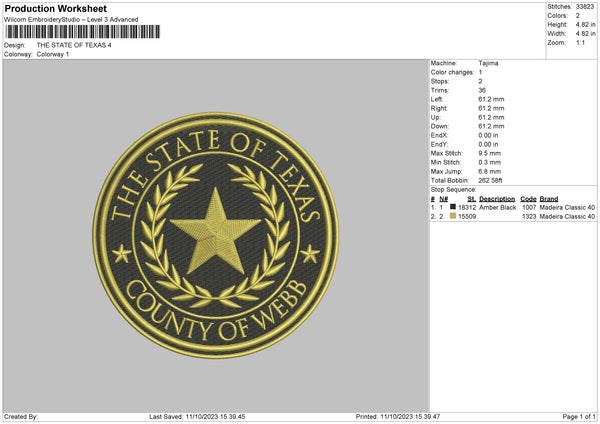Screen dimensions: 600x424
Task: Click the 'Page 1 of 1' footer text
Action: (579, 417)
